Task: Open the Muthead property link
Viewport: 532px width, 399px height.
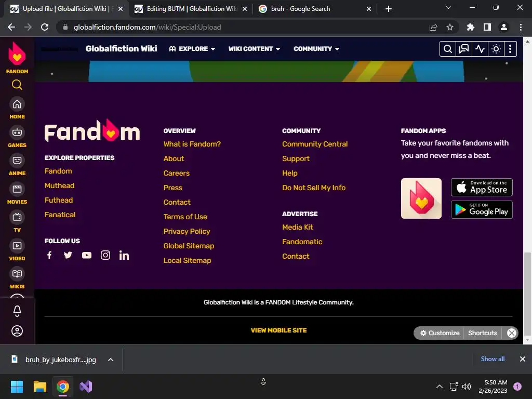Action: point(59,185)
